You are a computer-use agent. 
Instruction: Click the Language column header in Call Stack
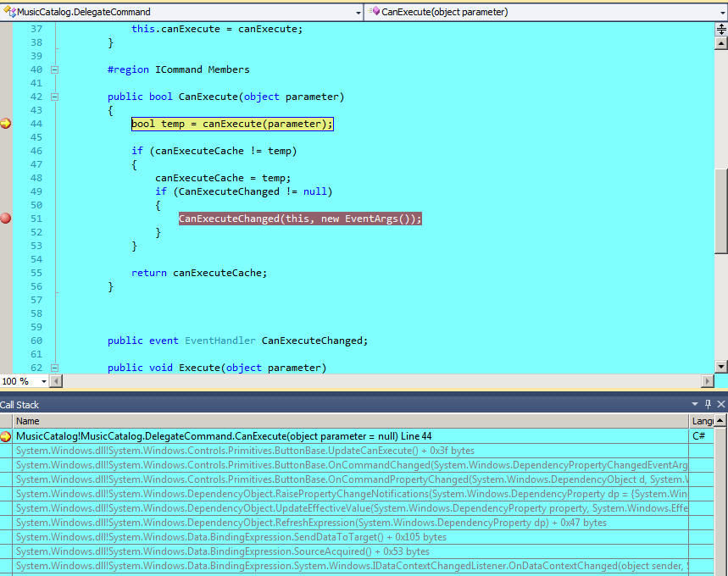[702, 421]
